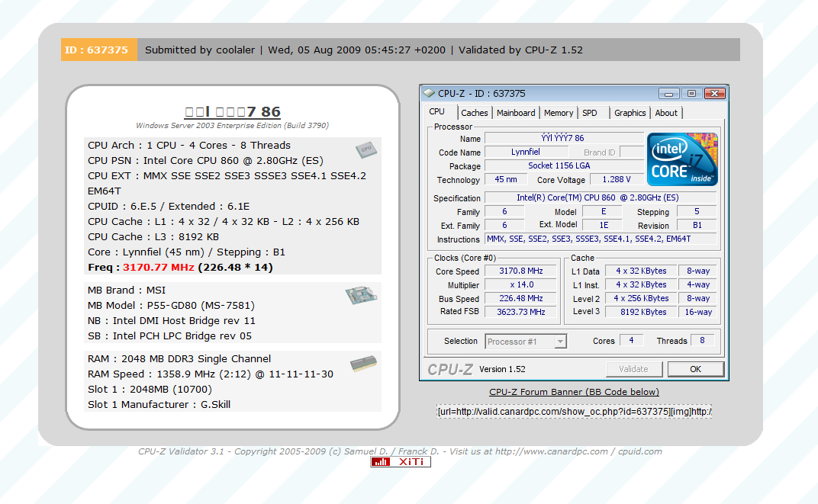This screenshot has height=504, width=818.
Task: Click the Submitted by coolaler header text
Action: point(200,50)
